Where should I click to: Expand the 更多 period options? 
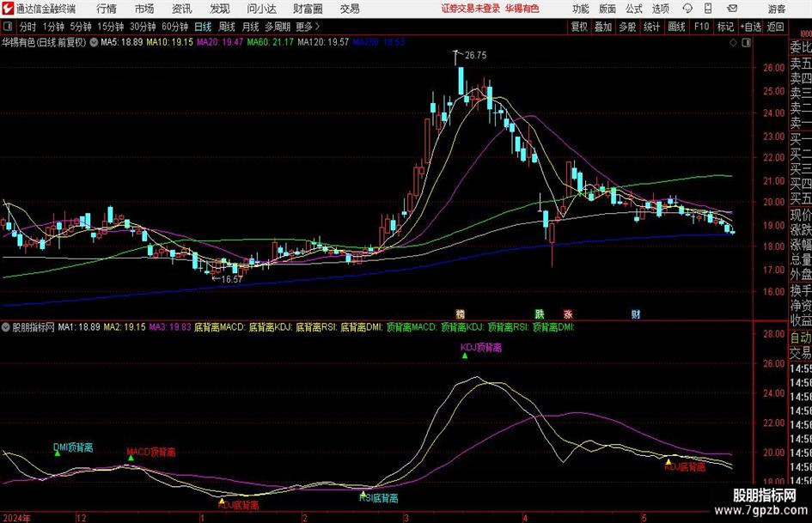tap(308, 27)
